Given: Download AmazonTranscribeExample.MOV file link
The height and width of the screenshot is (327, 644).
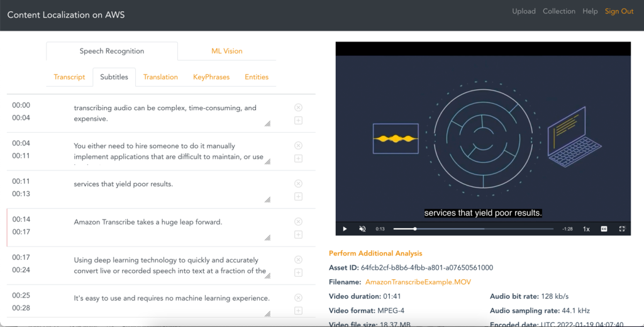Looking at the screenshot, I should click(418, 282).
